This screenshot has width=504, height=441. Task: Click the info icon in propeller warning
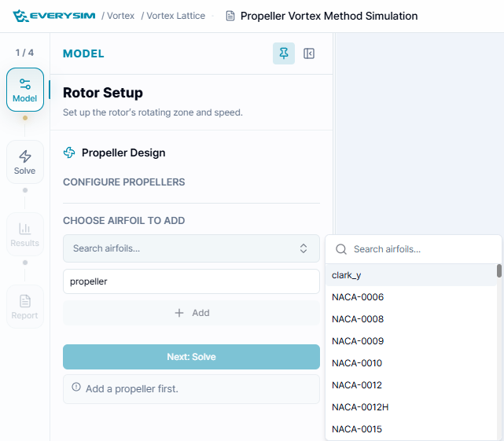pyautogui.click(x=76, y=387)
